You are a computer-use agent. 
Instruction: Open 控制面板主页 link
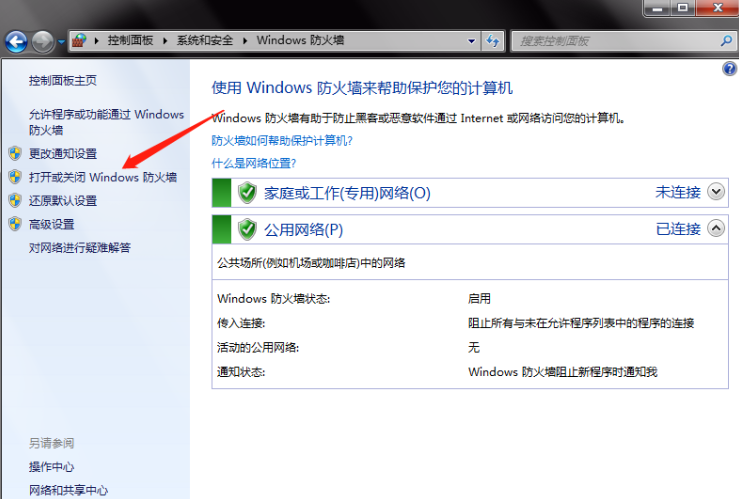(x=63, y=81)
